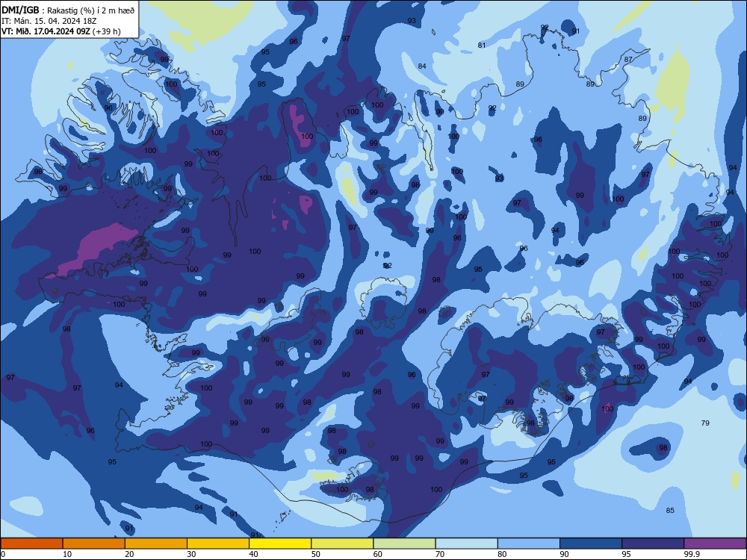
Task: Click the '87' humidity value on map
Action: click(x=628, y=60)
